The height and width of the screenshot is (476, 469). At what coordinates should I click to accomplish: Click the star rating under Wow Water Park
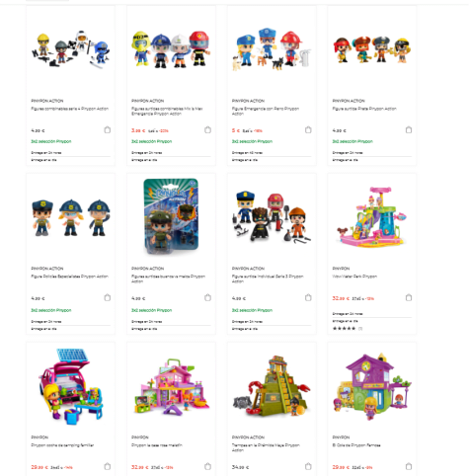(x=345, y=329)
